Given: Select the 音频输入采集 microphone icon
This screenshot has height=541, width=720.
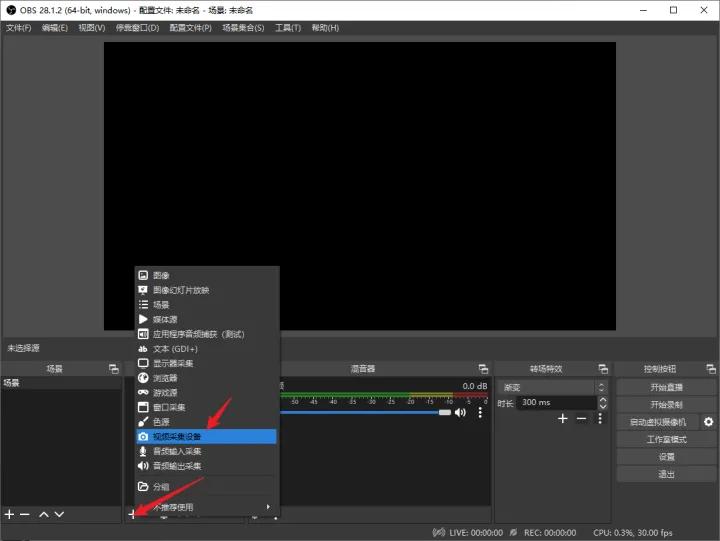Looking at the screenshot, I should point(143,451).
